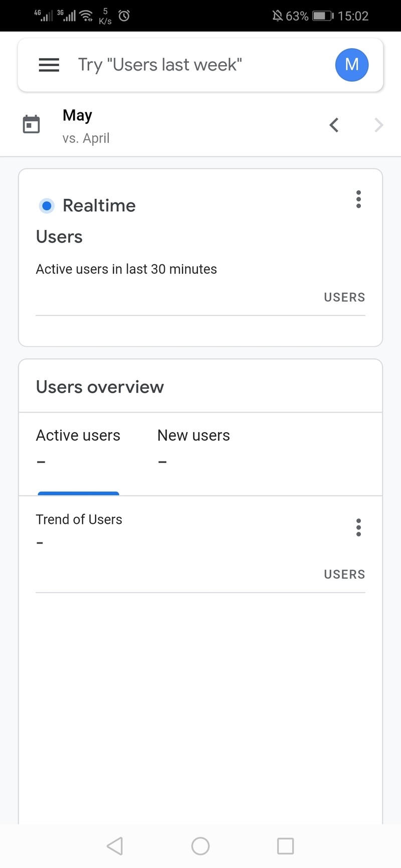Open Trend of Users three-dot menu
401x868 pixels.
[x=358, y=527]
